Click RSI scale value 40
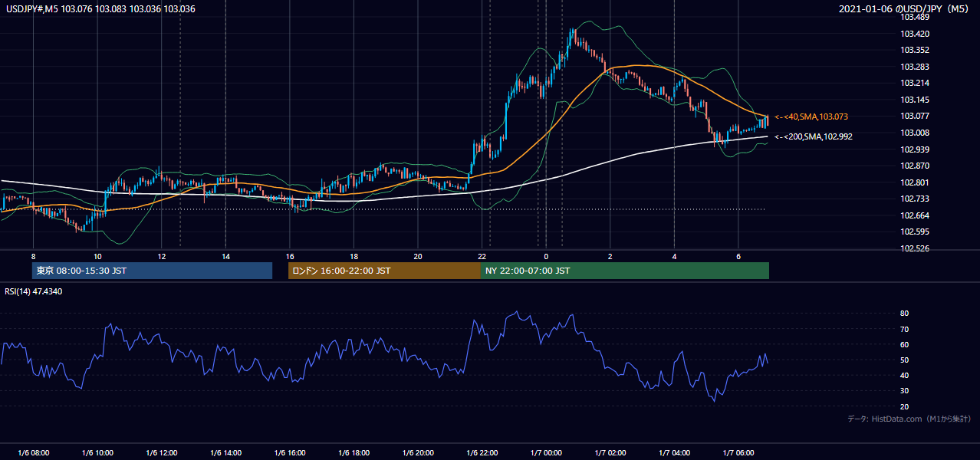Viewport: 980px width, 460px height. coord(905,376)
